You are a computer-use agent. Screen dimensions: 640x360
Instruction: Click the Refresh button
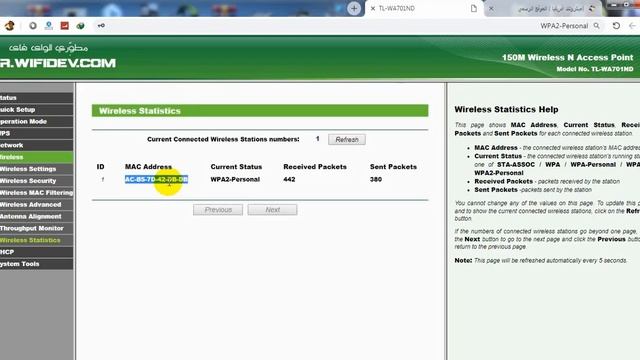pos(347,140)
